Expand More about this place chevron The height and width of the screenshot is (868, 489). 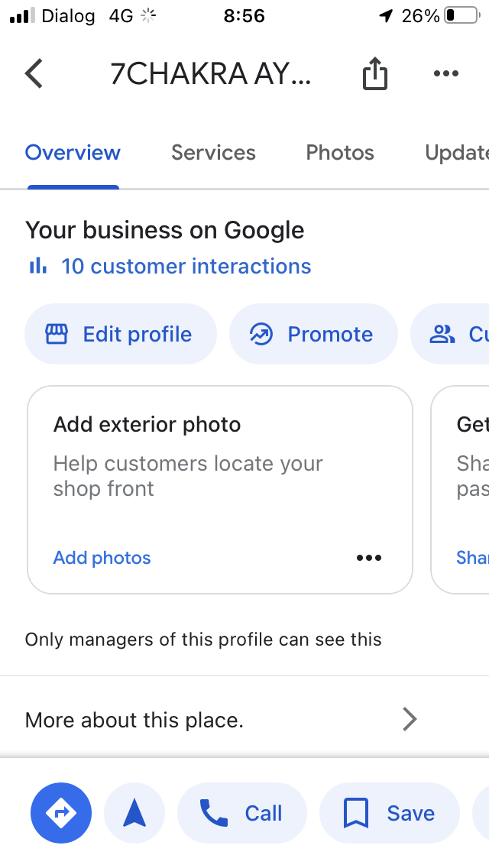pos(410,719)
